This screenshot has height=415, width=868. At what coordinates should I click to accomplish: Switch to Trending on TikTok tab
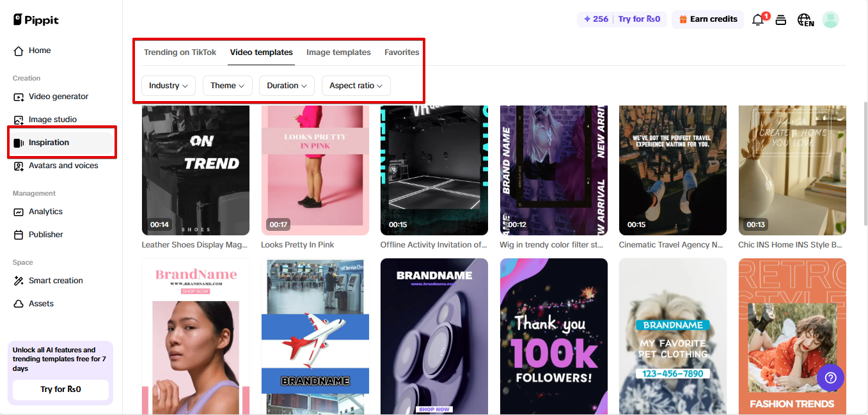180,52
